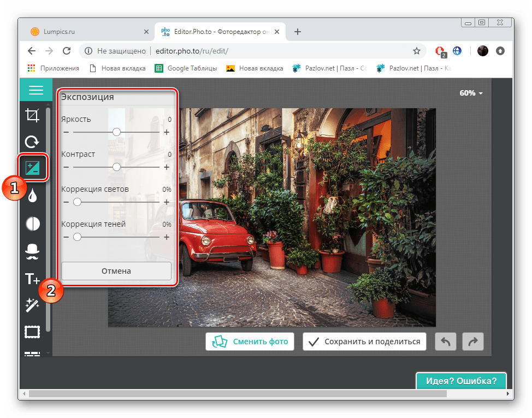Click the Контраст slider handle
This screenshot has width=532, height=418.
[x=116, y=167]
